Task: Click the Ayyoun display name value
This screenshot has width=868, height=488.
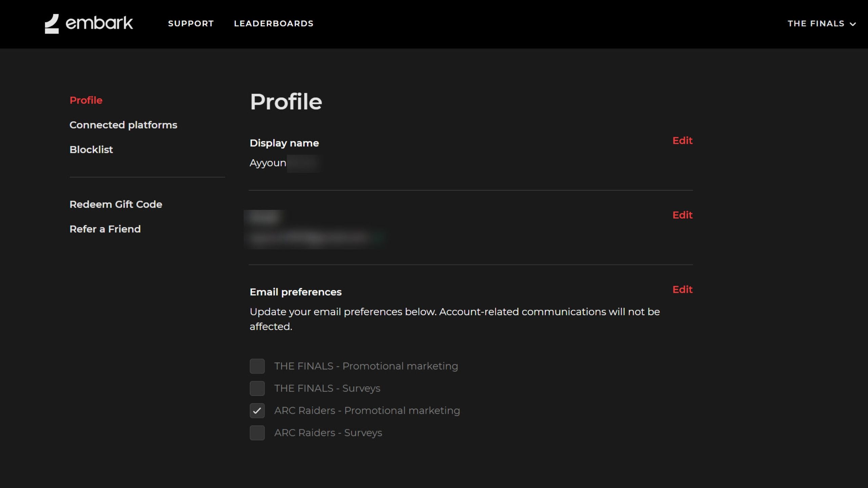Action: coord(268,163)
